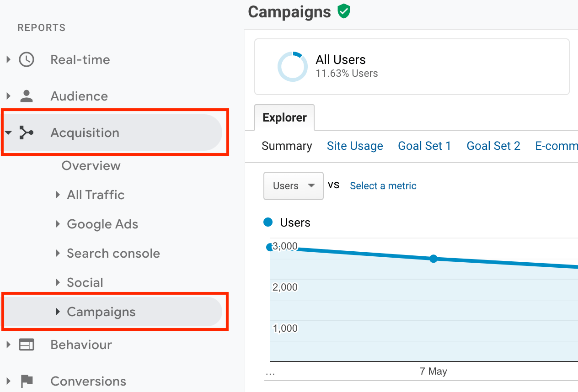Viewport: 578px width, 392px height.
Task: Open the Acquisition Overview report
Action: click(91, 165)
